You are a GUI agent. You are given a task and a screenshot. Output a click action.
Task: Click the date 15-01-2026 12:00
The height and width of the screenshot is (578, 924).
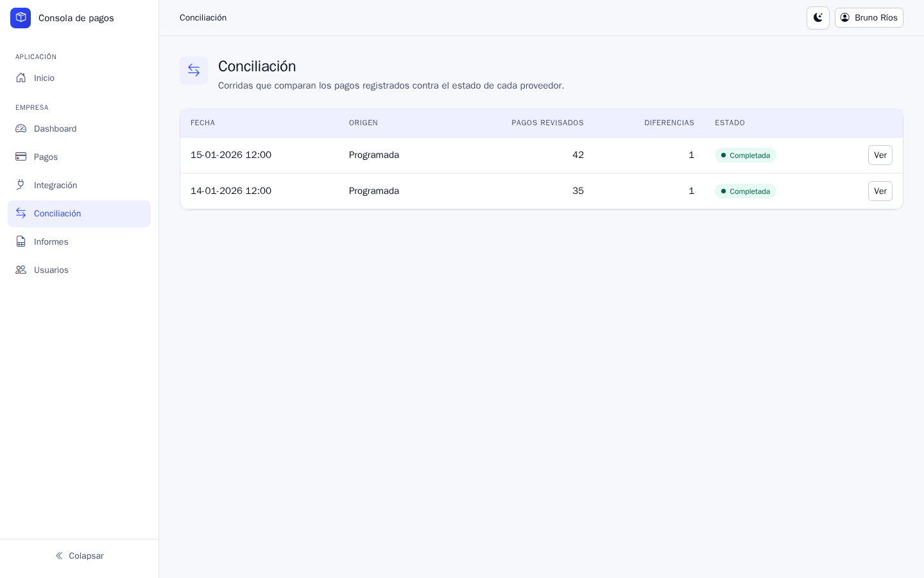[x=231, y=155]
